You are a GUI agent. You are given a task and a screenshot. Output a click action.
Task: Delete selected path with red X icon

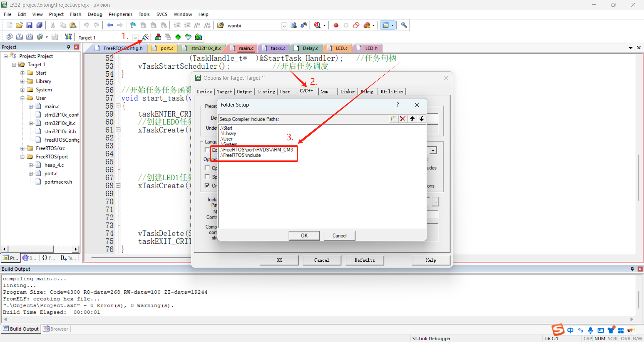(403, 119)
